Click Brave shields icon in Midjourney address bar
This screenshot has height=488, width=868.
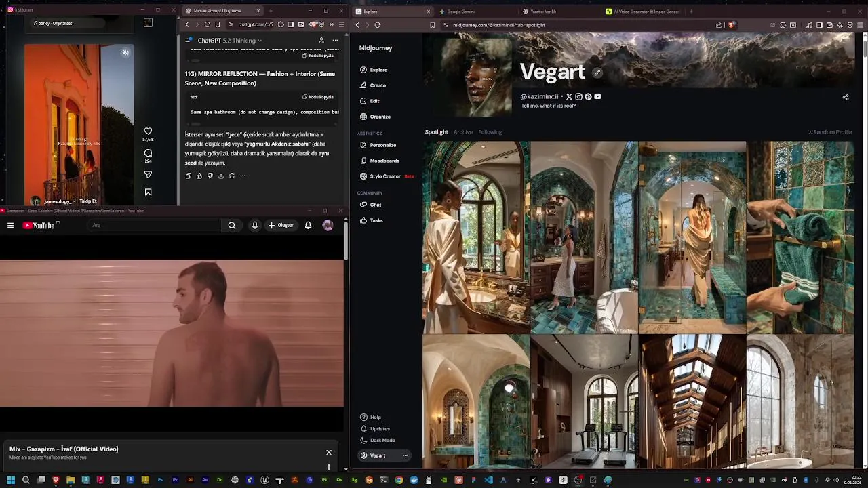pyautogui.click(x=731, y=25)
